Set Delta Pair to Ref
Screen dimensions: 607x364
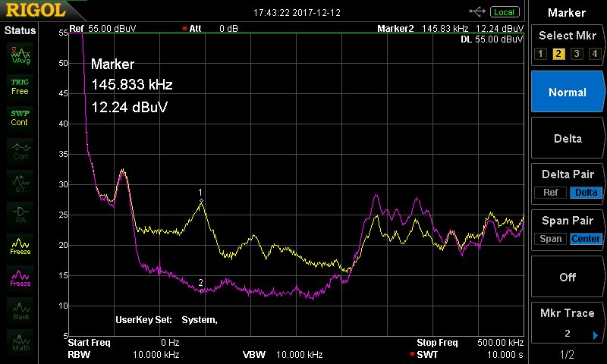(551, 193)
